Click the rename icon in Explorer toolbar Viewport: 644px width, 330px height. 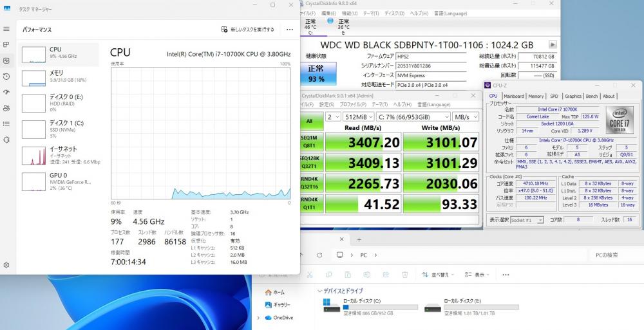pyautogui.click(x=367, y=275)
